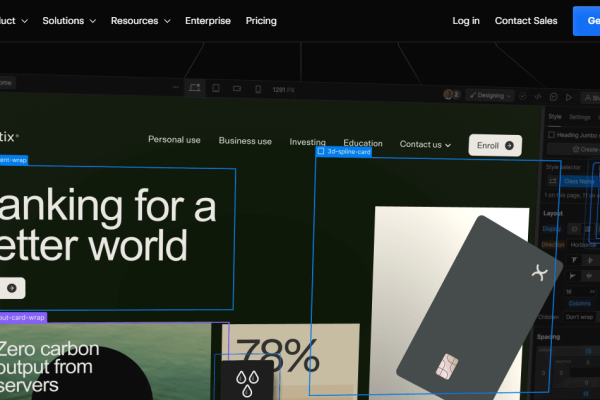Open the comments bubble icon
Viewport: 600px width, 400px height.
coord(555,97)
